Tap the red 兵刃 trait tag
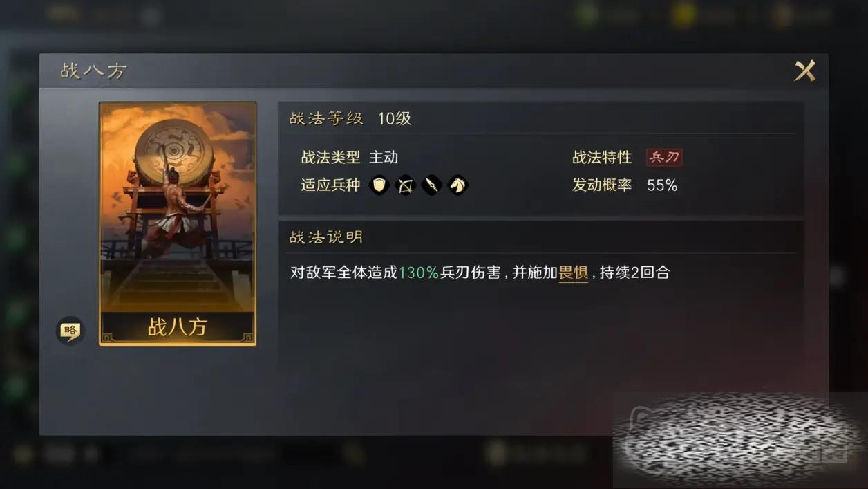Image resolution: width=868 pixels, height=489 pixels. (x=664, y=157)
